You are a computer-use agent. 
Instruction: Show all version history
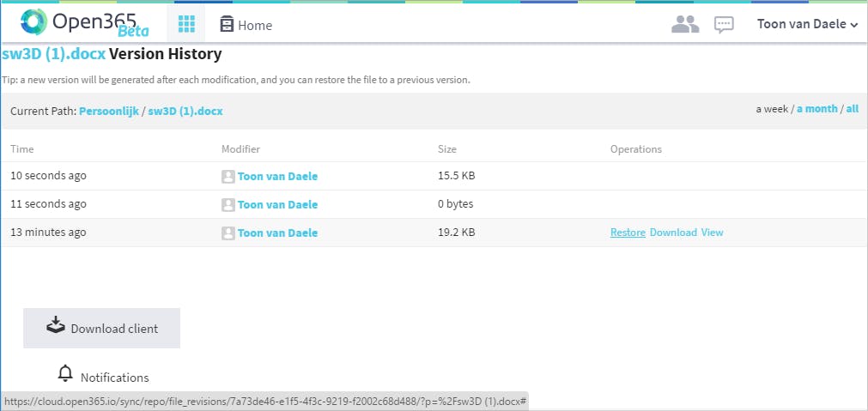tap(853, 109)
